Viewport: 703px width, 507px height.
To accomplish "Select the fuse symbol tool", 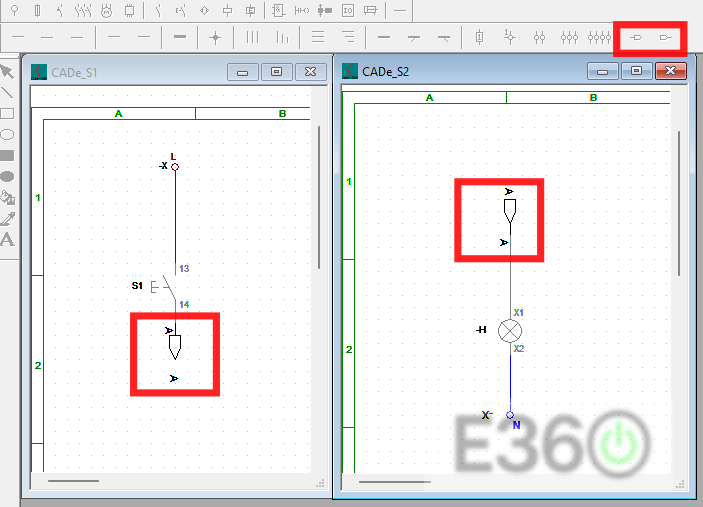I will (38, 10).
